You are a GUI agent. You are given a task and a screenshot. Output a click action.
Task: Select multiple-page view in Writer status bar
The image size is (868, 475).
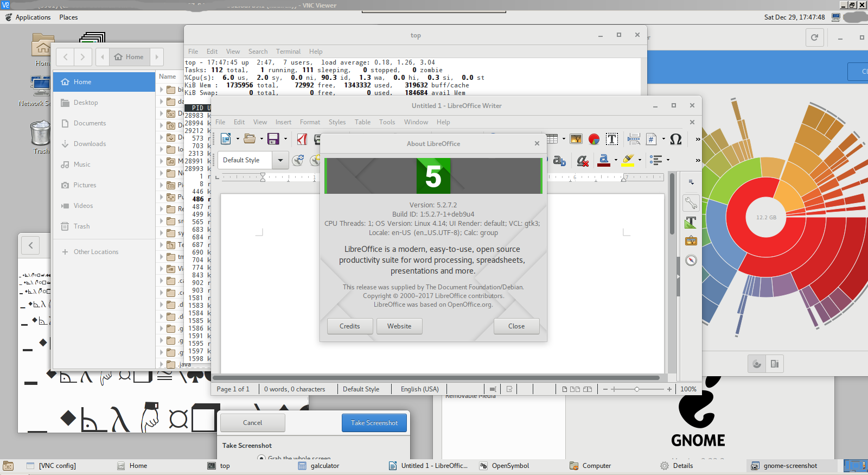click(575, 389)
